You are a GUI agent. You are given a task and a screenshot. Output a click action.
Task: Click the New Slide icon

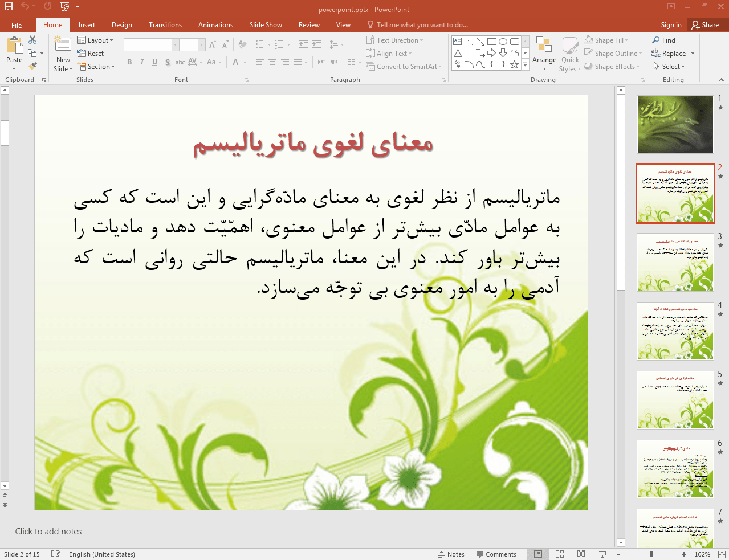pyautogui.click(x=63, y=46)
